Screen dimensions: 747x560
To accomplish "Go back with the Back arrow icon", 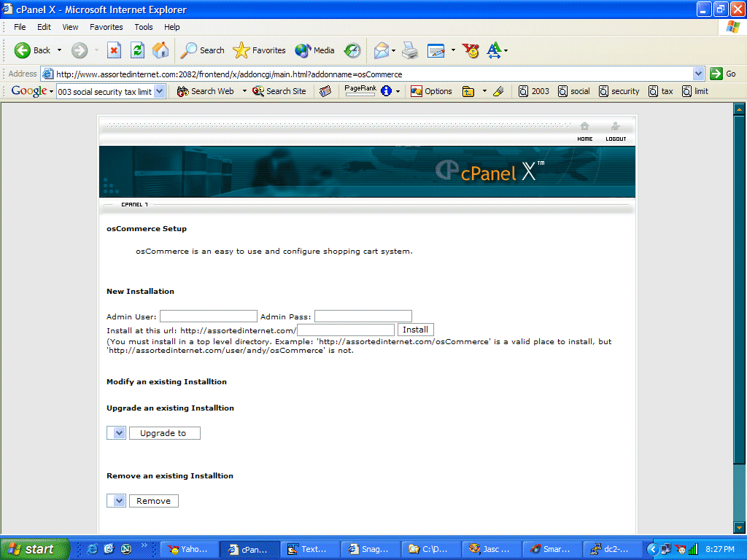I will pyautogui.click(x=23, y=50).
